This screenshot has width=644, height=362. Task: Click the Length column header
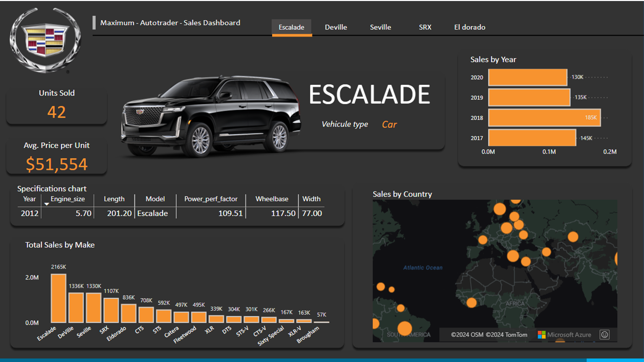click(x=114, y=199)
